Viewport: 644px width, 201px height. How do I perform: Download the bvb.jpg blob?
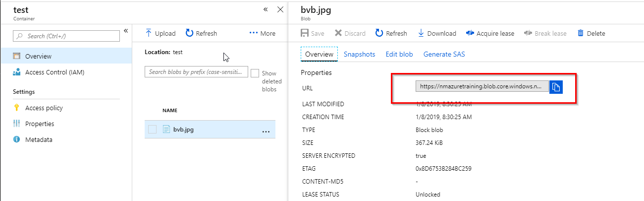[x=436, y=33]
